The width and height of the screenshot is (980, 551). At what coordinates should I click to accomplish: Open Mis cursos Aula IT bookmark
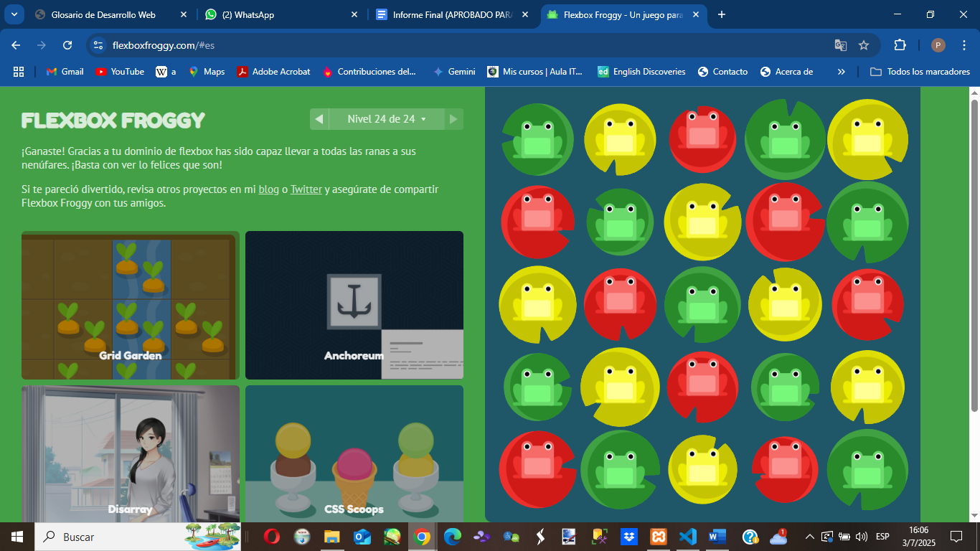[536, 72]
